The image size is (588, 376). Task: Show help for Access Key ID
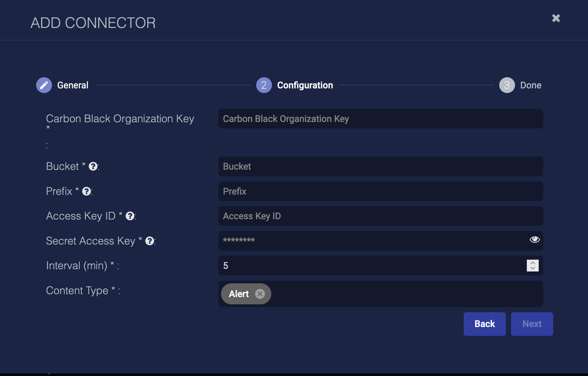point(130,216)
